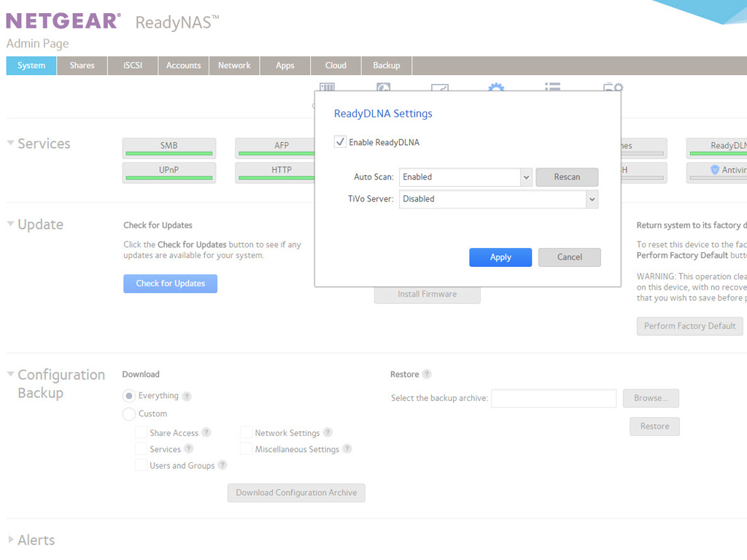This screenshot has height=560, width=747.
Task: Open the Overview icon page
Action: [328, 87]
